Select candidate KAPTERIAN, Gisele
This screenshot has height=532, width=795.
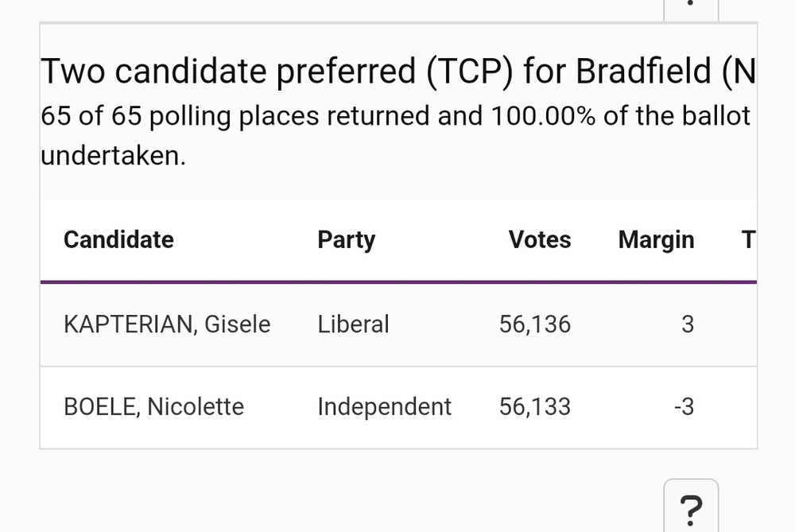coord(167,324)
